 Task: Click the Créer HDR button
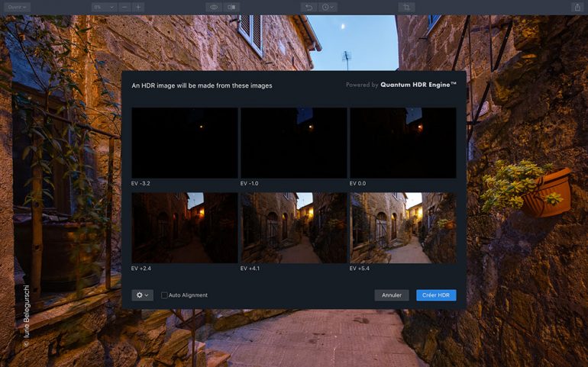tap(436, 295)
